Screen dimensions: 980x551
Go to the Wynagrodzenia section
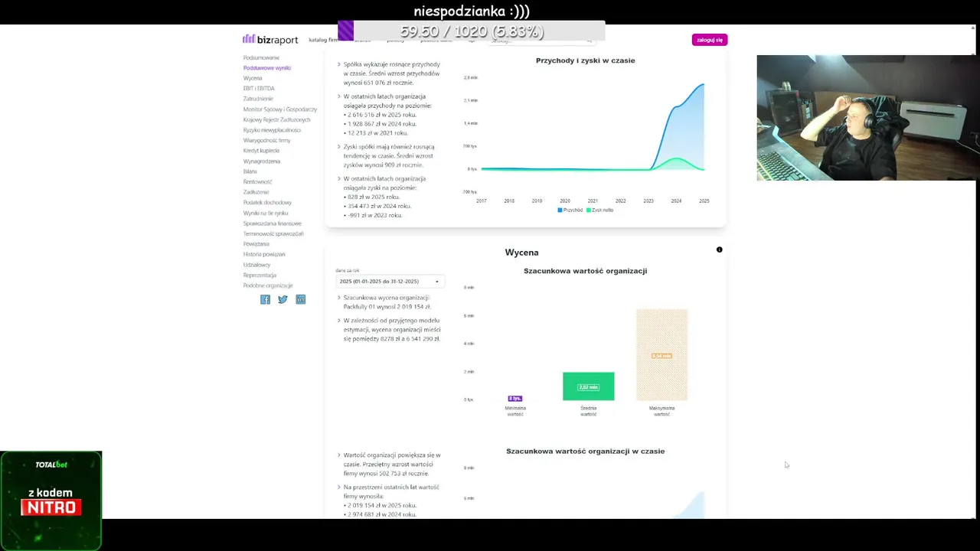262,161
